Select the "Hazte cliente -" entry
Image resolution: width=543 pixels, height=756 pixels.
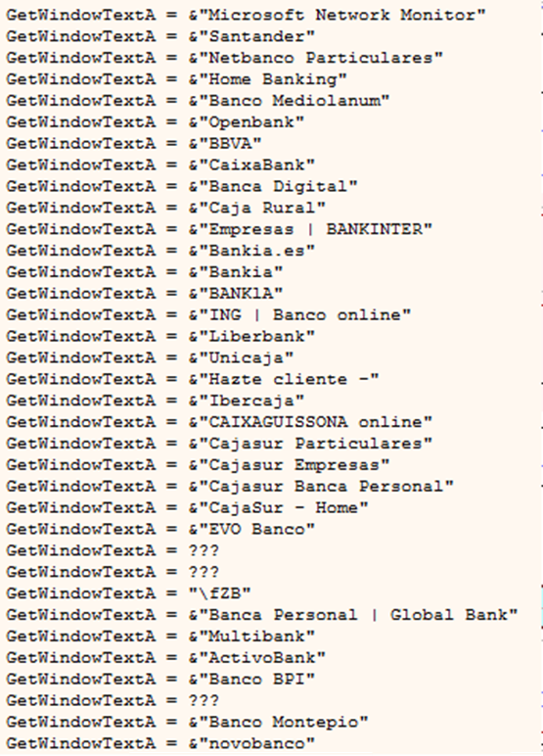click(193, 379)
